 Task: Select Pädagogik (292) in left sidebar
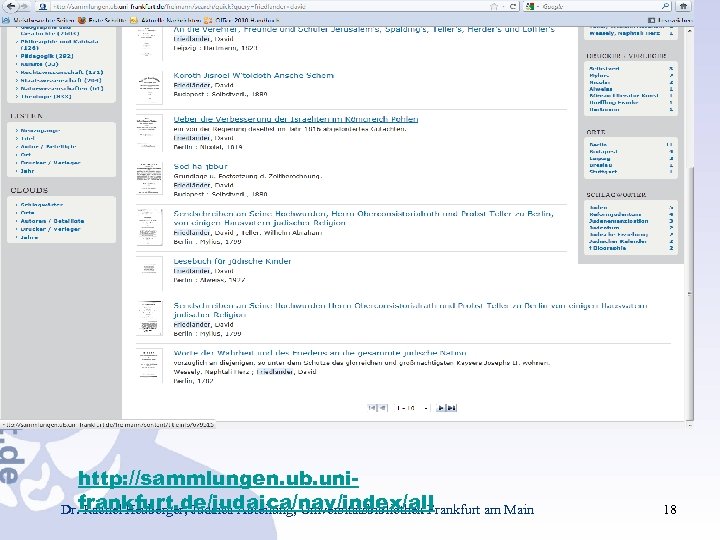pyautogui.click(x=47, y=56)
